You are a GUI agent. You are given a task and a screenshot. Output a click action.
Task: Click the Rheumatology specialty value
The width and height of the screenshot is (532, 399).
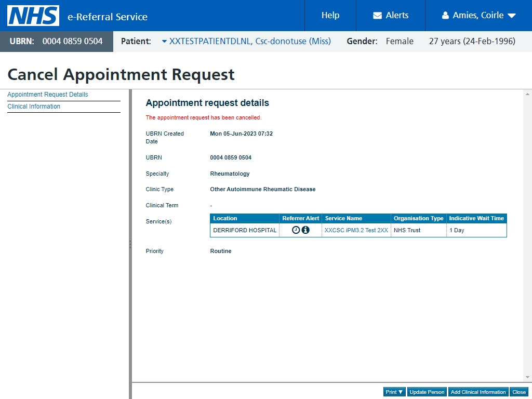(x=230, y=174)
